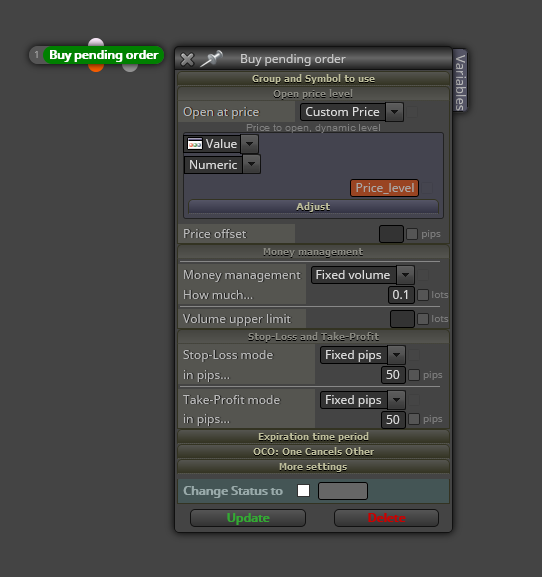Click the Open at price label
This screenshot has height=577, width=542.
point(221,112)
